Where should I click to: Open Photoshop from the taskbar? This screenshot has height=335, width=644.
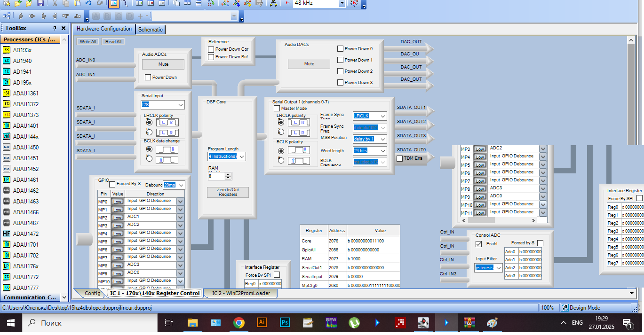pyautogui.click(x=285, y=323)
